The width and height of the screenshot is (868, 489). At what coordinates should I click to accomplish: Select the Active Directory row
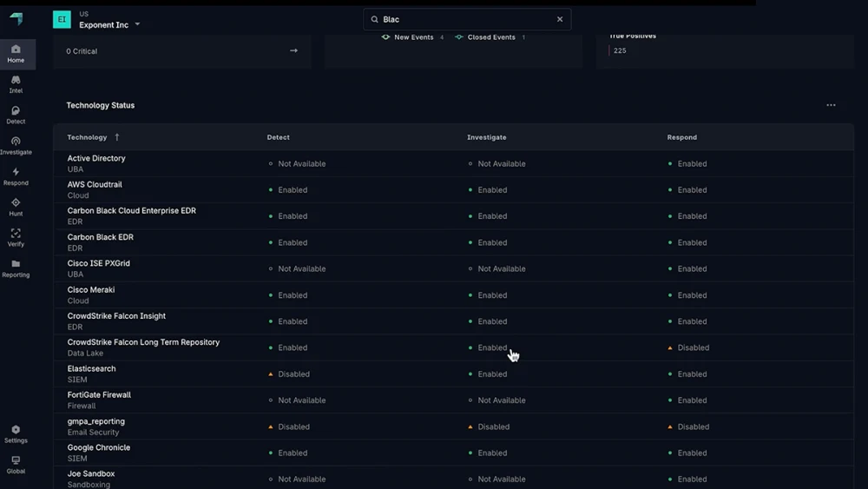(x=453, y=163)
